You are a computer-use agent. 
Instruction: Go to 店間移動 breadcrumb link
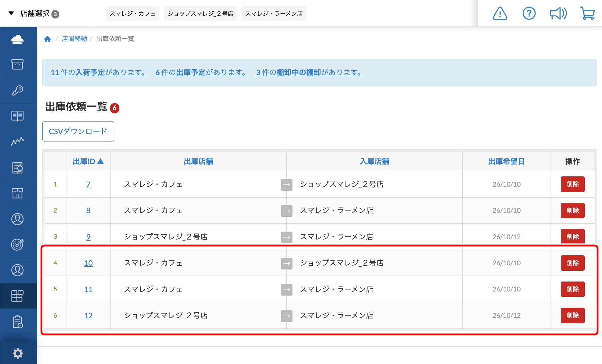coord(74,39)
